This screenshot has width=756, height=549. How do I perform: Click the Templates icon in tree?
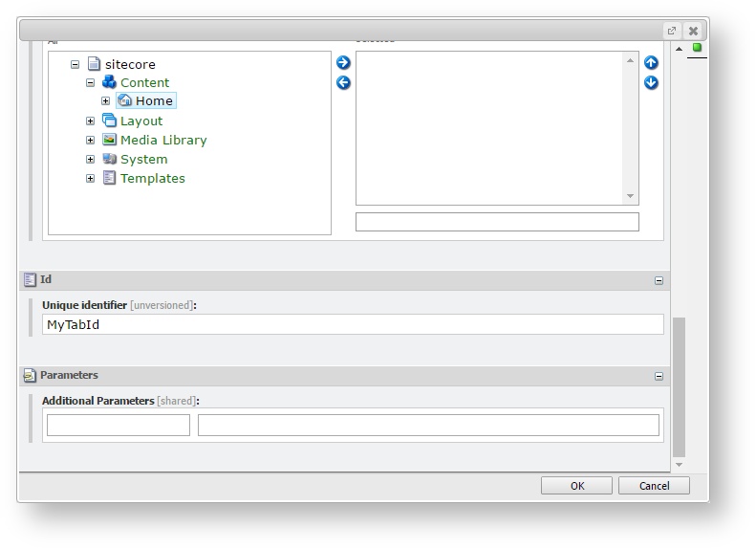pyautogui.click(x=110, y=178)
